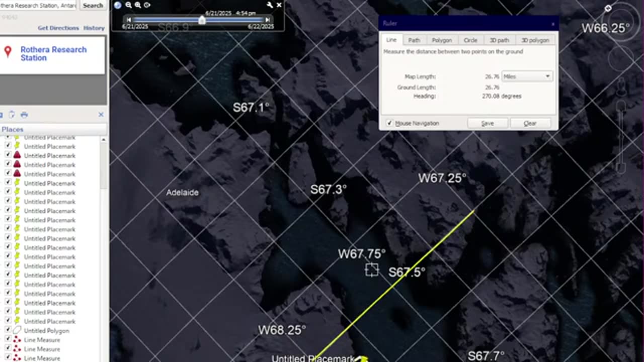
Task: Click the print icon above Places
Action: 24,115
